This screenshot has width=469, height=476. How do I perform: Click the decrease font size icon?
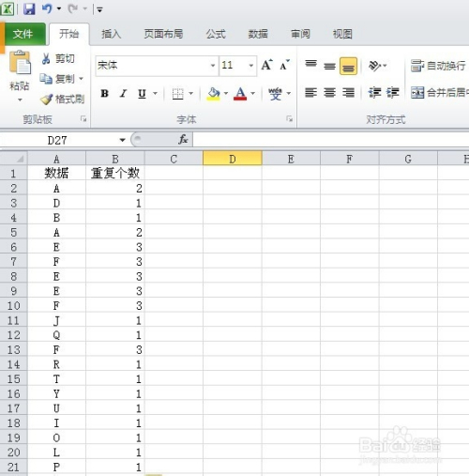285,65
